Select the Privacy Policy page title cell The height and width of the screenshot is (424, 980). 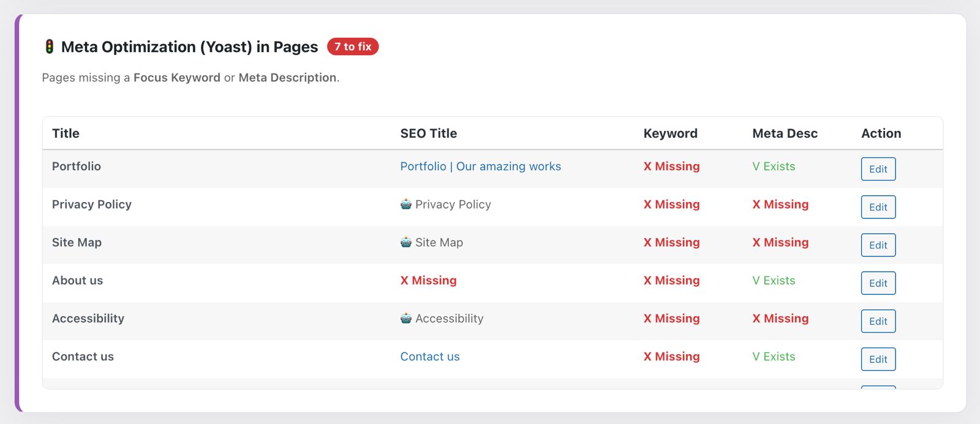coord(92,204)
